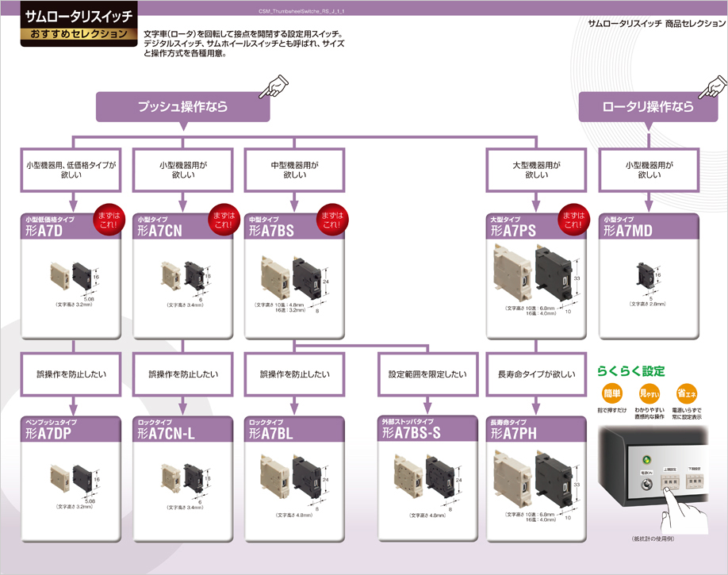
Task: Pick the 中型機器用が欲しい option box
Action: click(294, 171)
